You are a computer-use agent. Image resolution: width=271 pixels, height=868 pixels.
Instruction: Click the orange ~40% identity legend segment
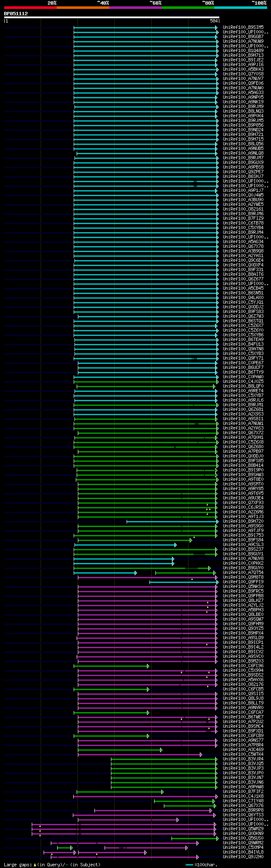tap(83, 8)
